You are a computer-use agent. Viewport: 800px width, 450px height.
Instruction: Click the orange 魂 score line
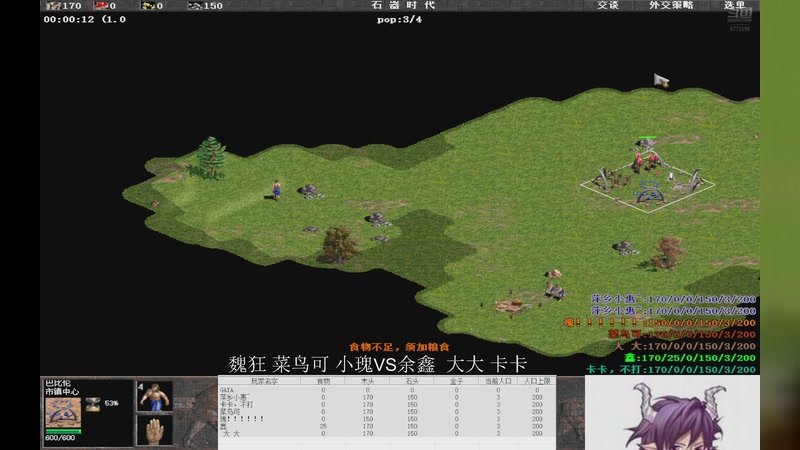click(x=660, y=322)
